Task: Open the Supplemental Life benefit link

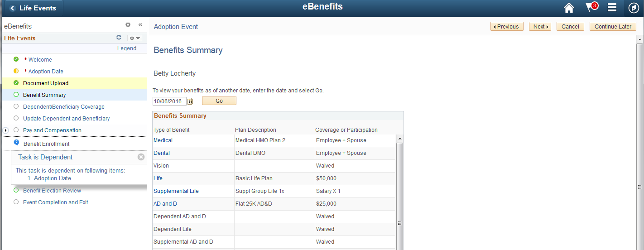Action: 176,191
